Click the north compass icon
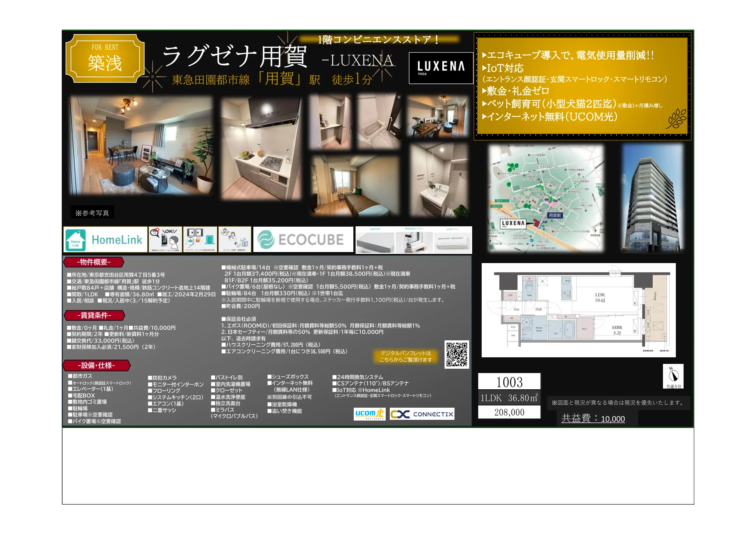Image resolution: width=756 pixels, height=535 pixels. tap(673, 376)
